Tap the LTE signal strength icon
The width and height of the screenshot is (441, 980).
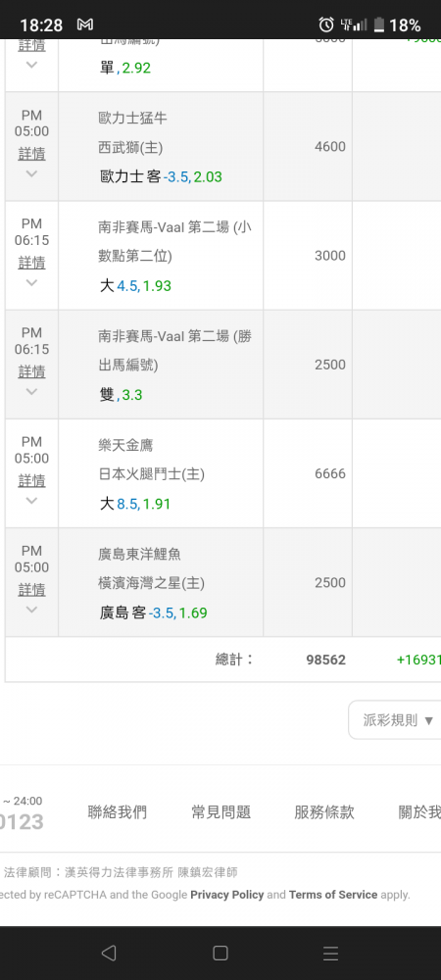coord(354,24)
